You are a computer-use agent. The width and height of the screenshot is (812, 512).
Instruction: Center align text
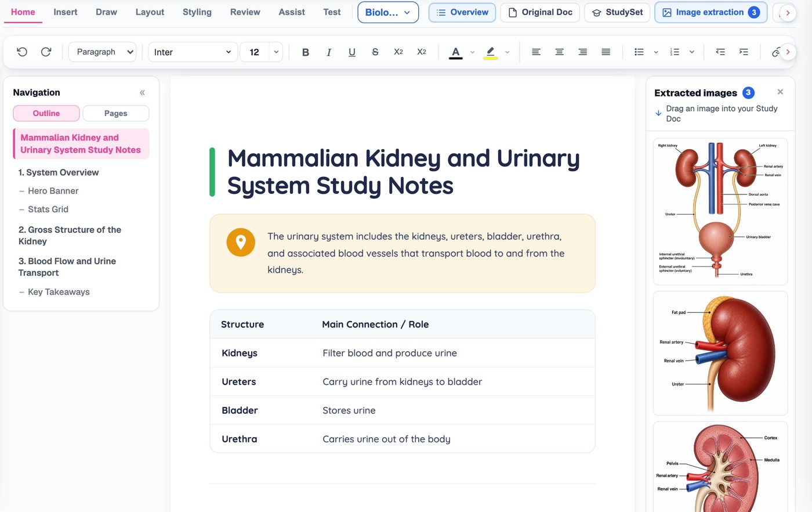pos(560,52)
